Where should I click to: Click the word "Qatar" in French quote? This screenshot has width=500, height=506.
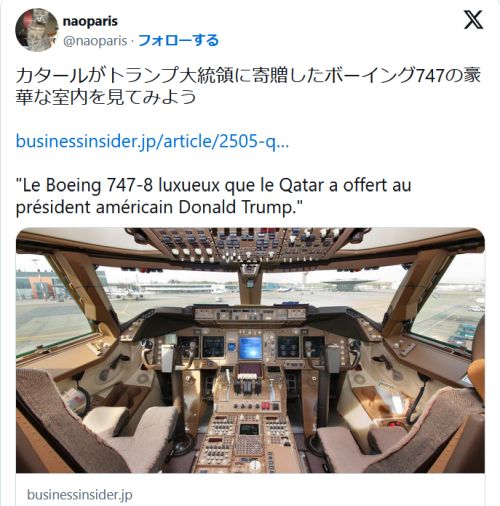(301, 186)
